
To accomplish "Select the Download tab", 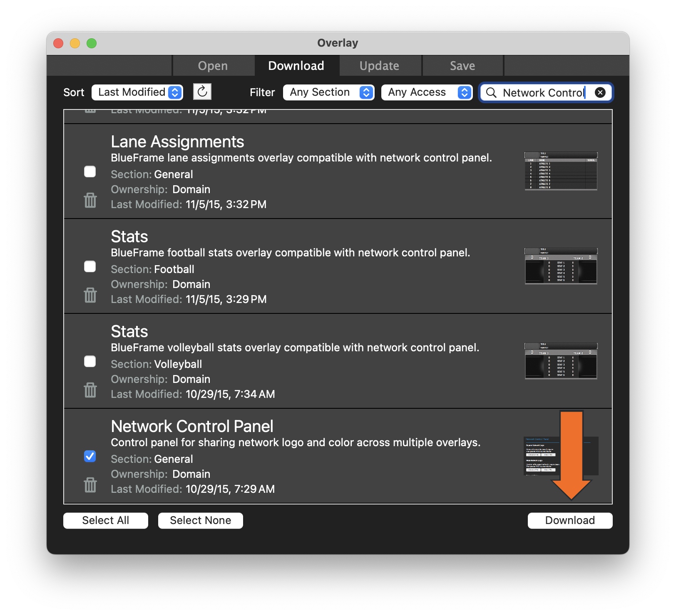I will tap(296, 66).
